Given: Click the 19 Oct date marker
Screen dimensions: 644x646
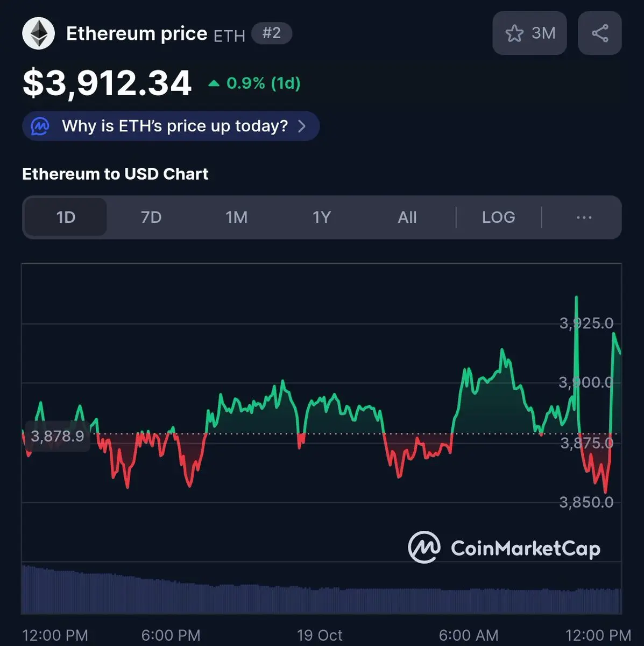Looking at the screenshot, I should coord(320,635).
